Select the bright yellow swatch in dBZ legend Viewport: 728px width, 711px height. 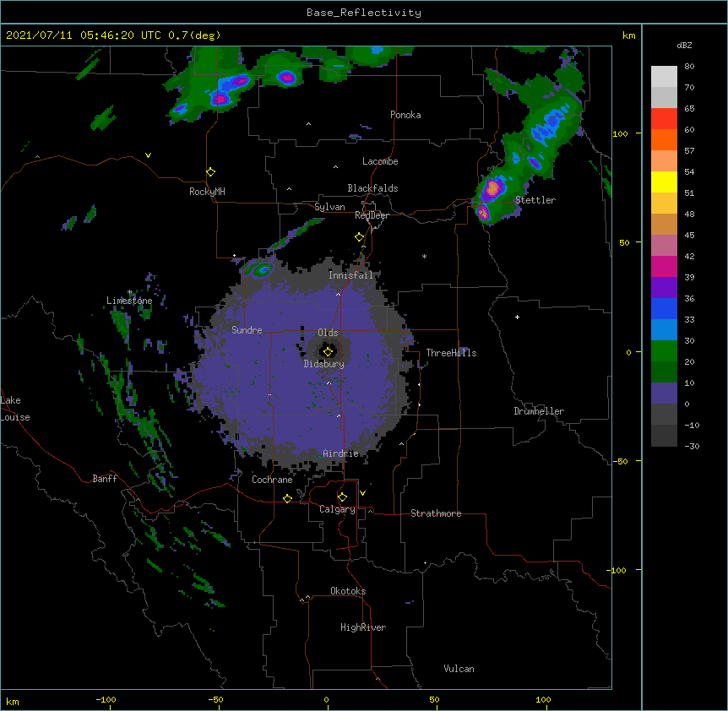pos(664,182)
